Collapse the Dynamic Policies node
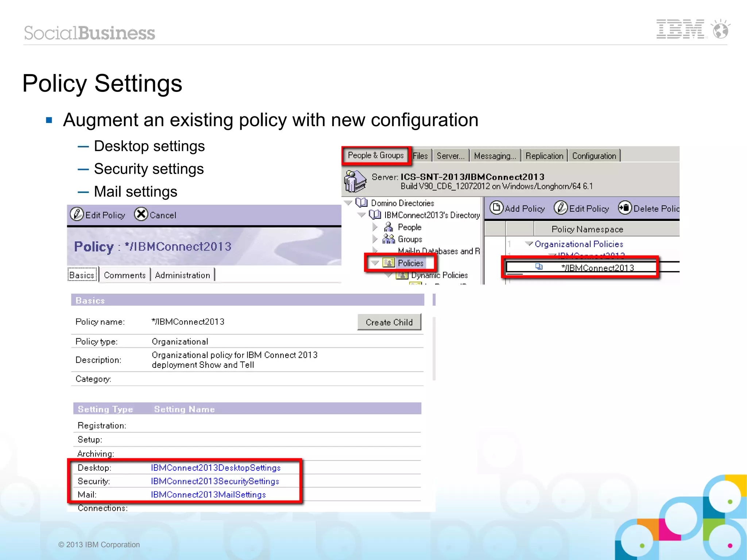The height and width of the screenshot is (560, 747). (x=389, y=275)
